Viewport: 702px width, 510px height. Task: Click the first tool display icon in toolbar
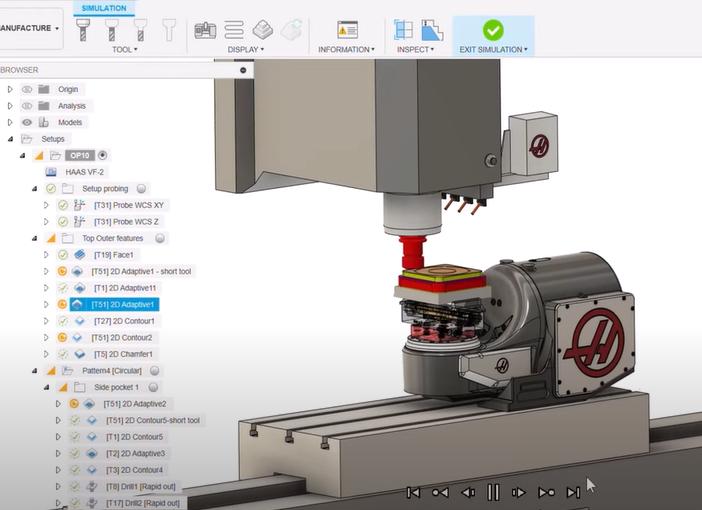(x=83, y=30)
